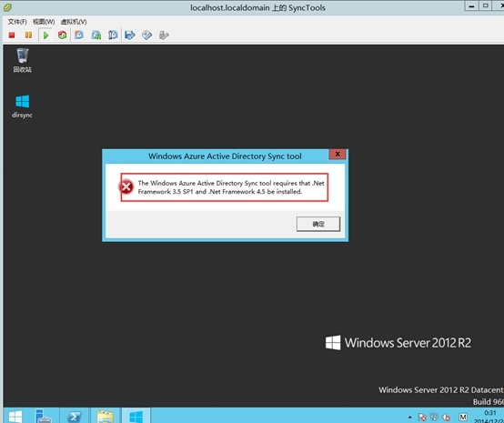Open the Snapshot Manager icon

pyautogui.click(x=113, y=35)
